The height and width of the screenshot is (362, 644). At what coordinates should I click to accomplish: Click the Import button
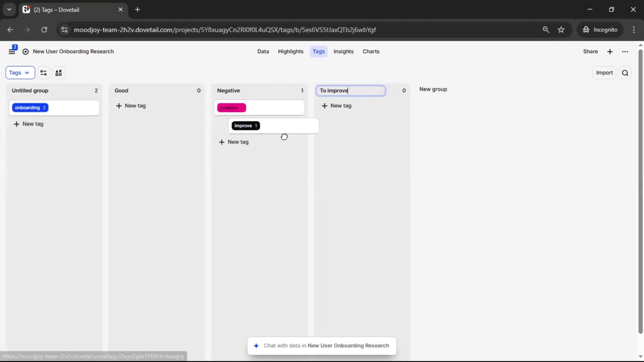point(604,73)
